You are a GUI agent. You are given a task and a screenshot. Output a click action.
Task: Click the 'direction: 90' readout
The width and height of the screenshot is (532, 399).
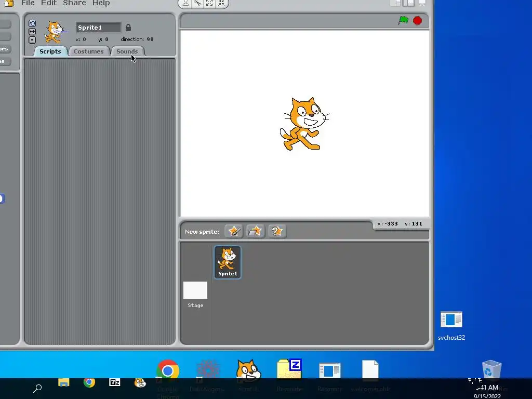(137, 39)
